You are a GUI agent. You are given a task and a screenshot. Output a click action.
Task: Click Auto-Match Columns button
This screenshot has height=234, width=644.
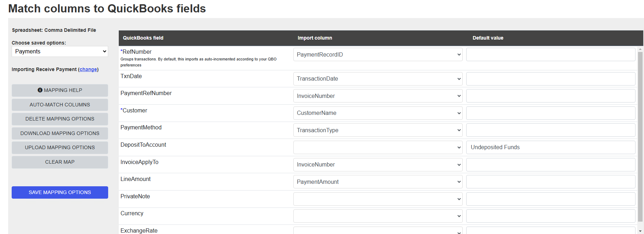(x=60, y=105)
